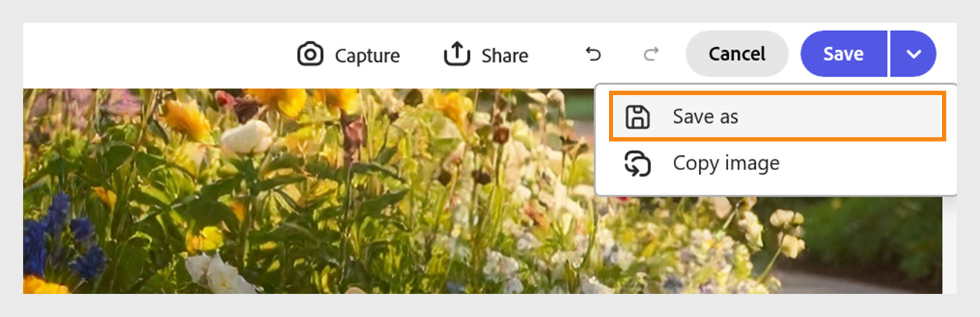Save the edited image
Image resolution: width=980 pixels, height=317 pixels.
click(843, 54)
